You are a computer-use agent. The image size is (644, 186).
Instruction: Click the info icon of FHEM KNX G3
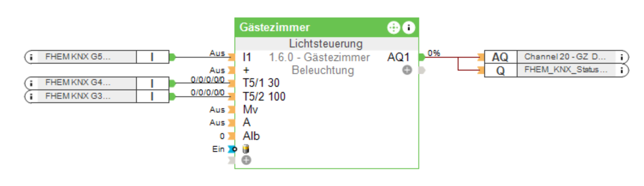pyautogui.click(x=31, y=96)
